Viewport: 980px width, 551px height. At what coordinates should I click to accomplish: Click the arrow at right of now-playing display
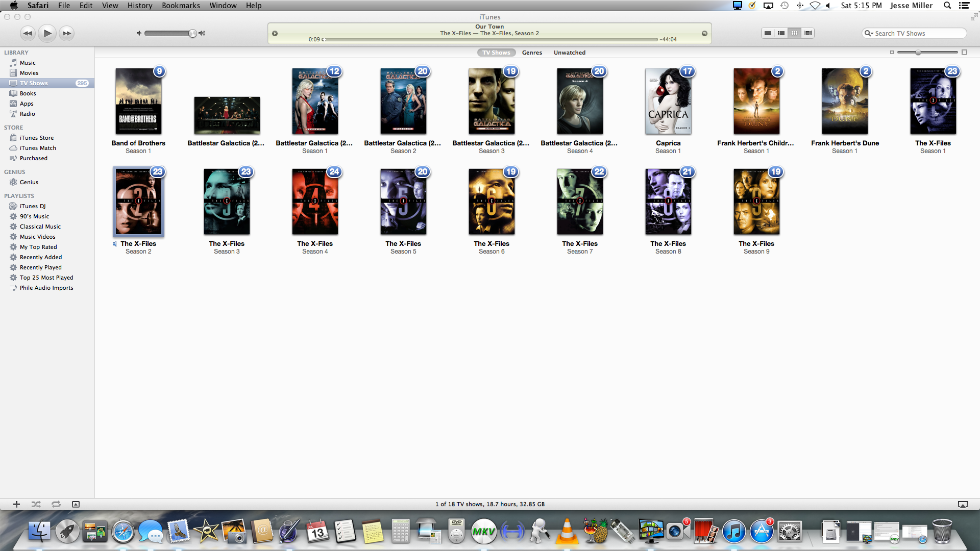(704, 34)
